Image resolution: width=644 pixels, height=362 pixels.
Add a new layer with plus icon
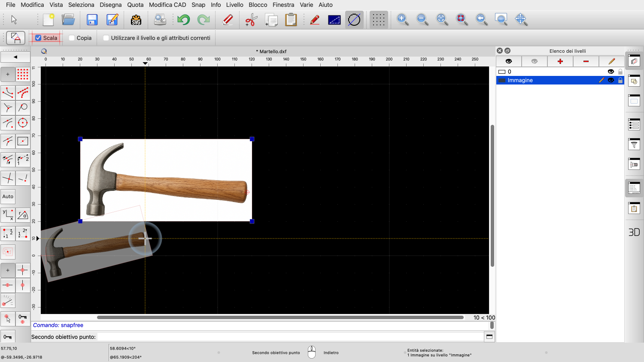[560, 61]
